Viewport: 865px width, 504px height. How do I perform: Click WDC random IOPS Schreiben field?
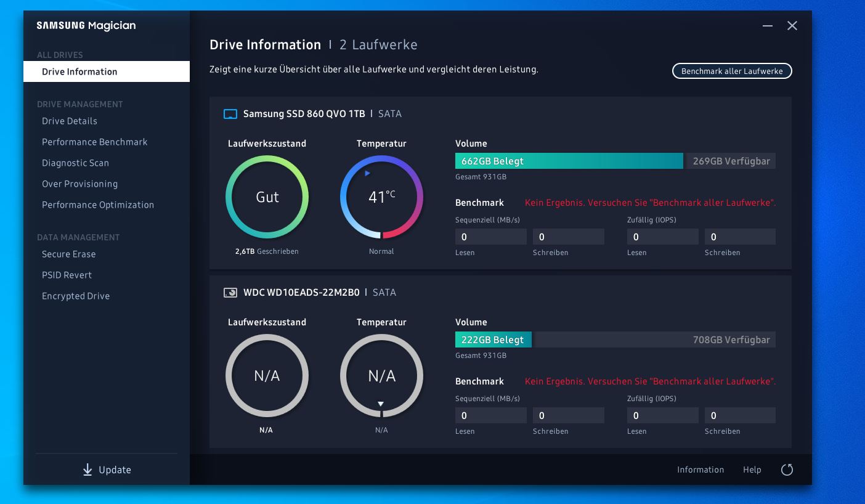740,415
